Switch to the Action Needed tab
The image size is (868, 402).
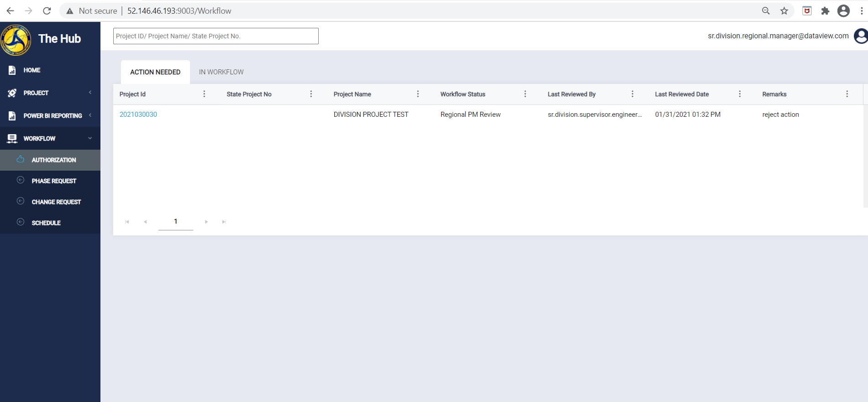pos(155,72)
